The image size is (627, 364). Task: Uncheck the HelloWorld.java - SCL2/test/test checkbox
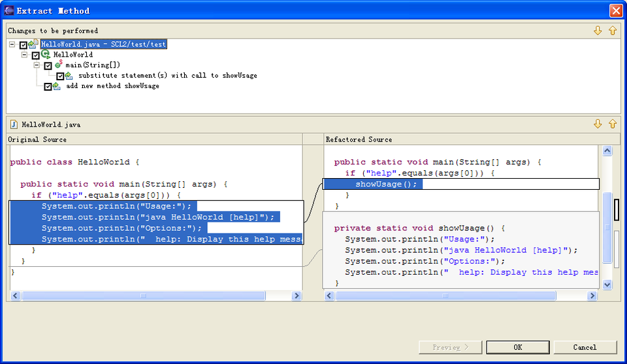point(24,45)
